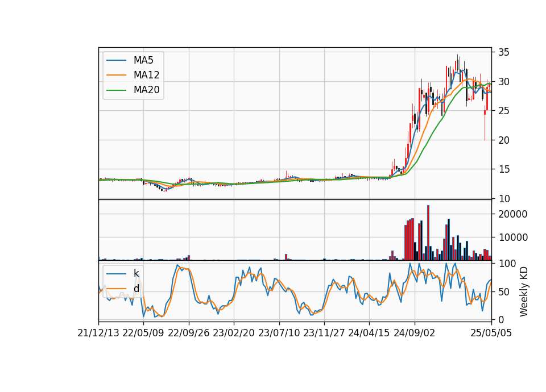Click the 25 price axis label

[x=504, y=111]
